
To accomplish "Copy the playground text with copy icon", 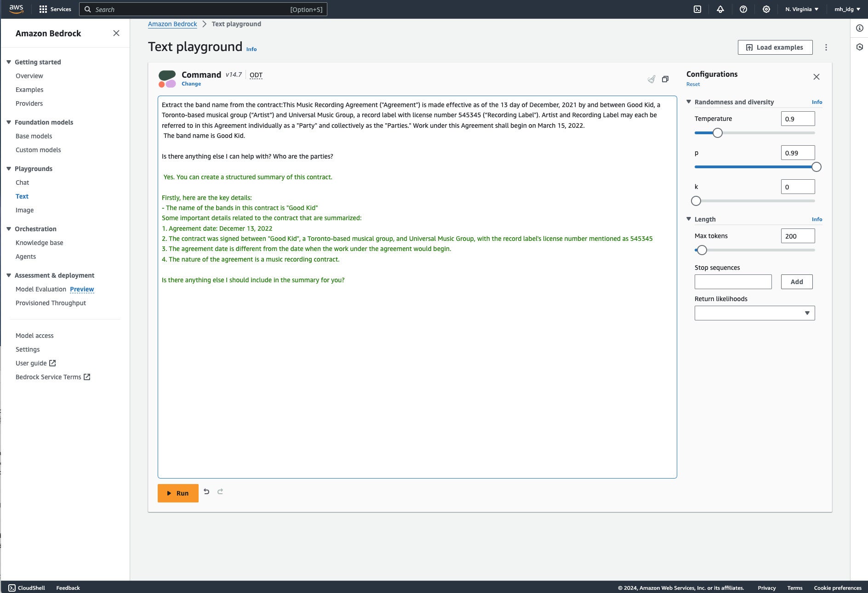I will pos(665,79).
